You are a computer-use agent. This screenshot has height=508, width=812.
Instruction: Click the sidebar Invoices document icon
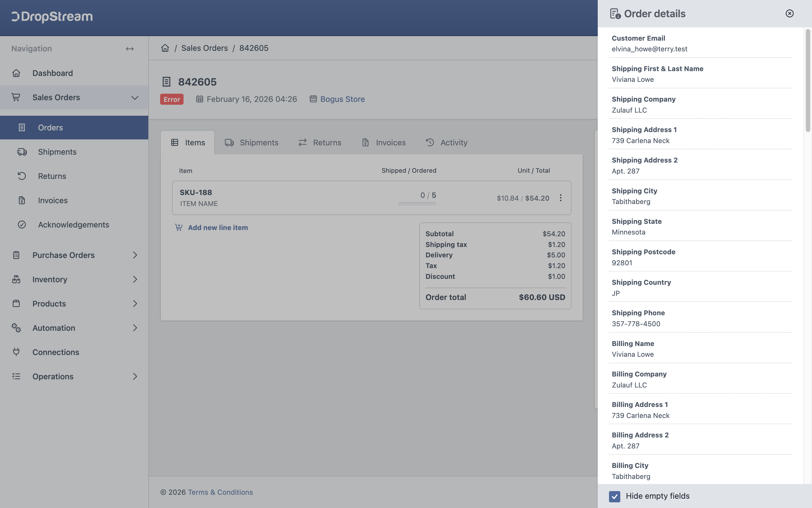pos(22,200)
